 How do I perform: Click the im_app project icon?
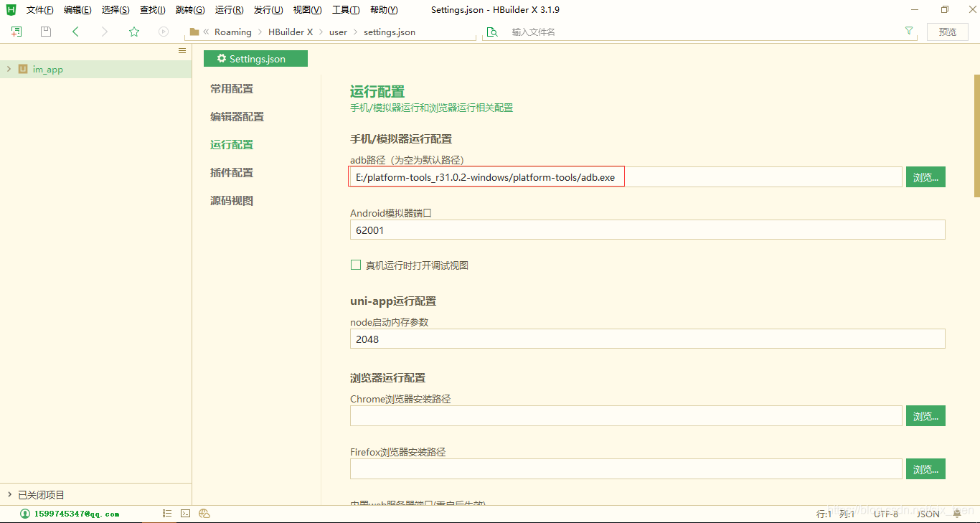(23, 70)
